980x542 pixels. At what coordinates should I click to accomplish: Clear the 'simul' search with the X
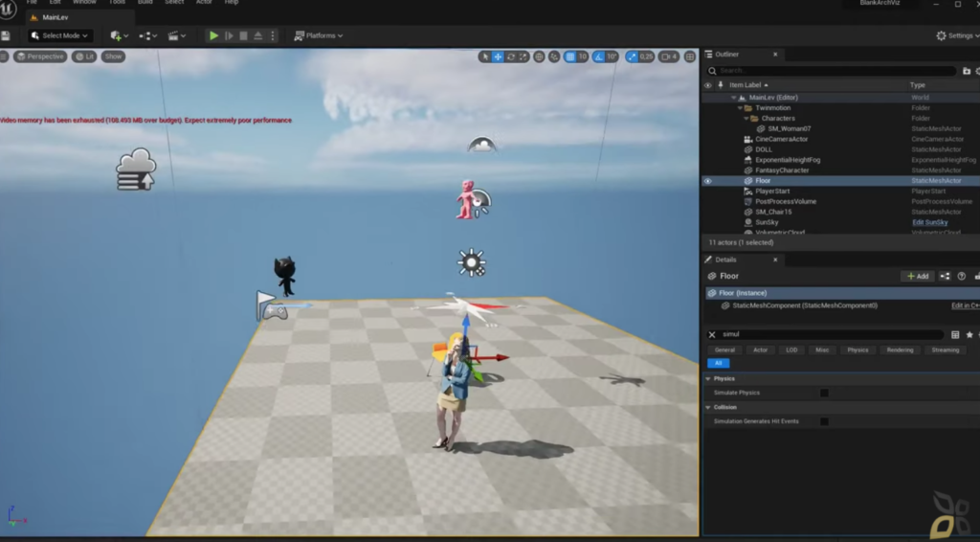(x=712, y=335)
